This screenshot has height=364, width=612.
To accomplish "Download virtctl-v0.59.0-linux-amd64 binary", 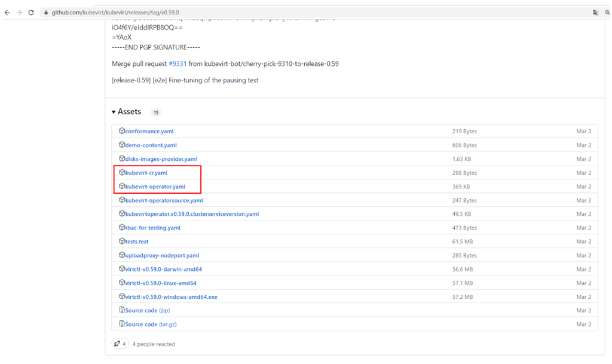I will (x=161, y=283).
